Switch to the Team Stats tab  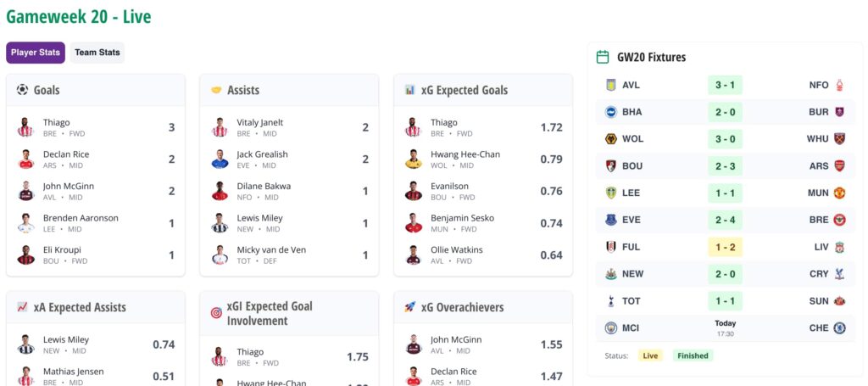(97, 53)
